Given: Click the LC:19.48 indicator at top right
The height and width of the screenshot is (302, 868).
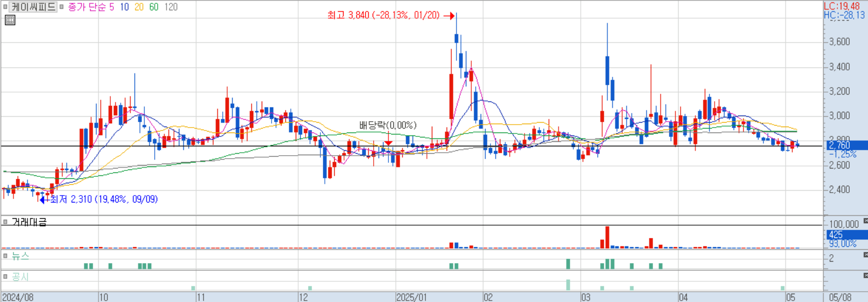Looking at the screenshot, I should pos(842,6).
